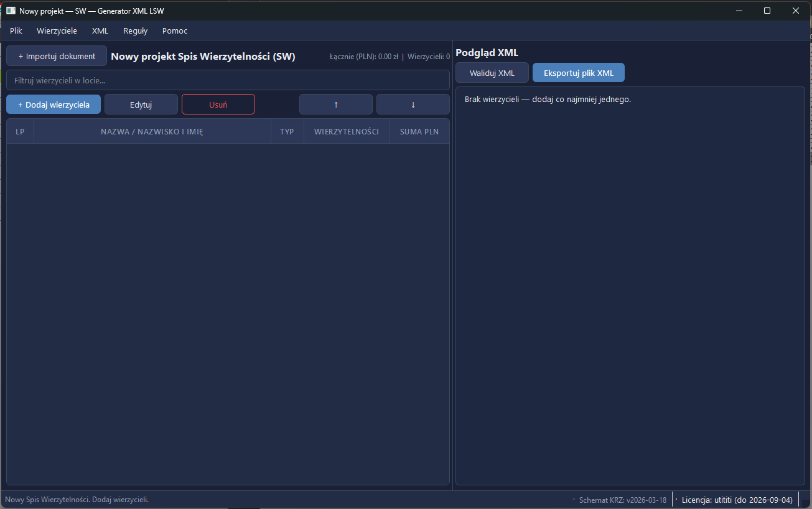The height and width of the screenshot is (509, 812).
Task: Click the application icon in title bar
Action: pyautogui.click(x=11, y=11)
